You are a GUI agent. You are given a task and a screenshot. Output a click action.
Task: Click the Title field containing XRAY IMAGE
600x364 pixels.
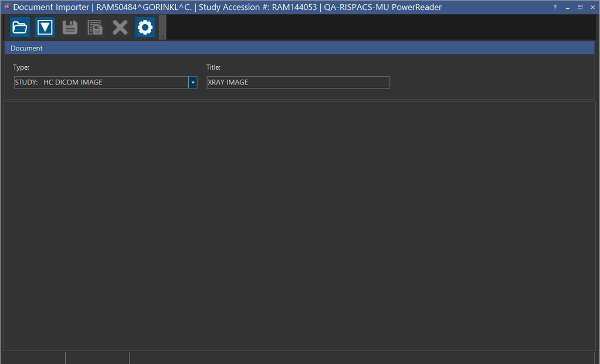pyautogui.click(x=298, y=83)
